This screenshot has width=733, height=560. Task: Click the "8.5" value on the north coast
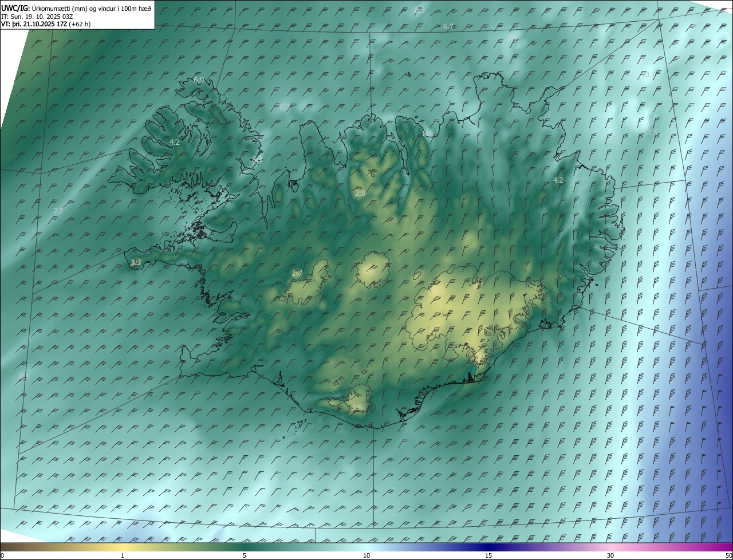pos(428,133)
